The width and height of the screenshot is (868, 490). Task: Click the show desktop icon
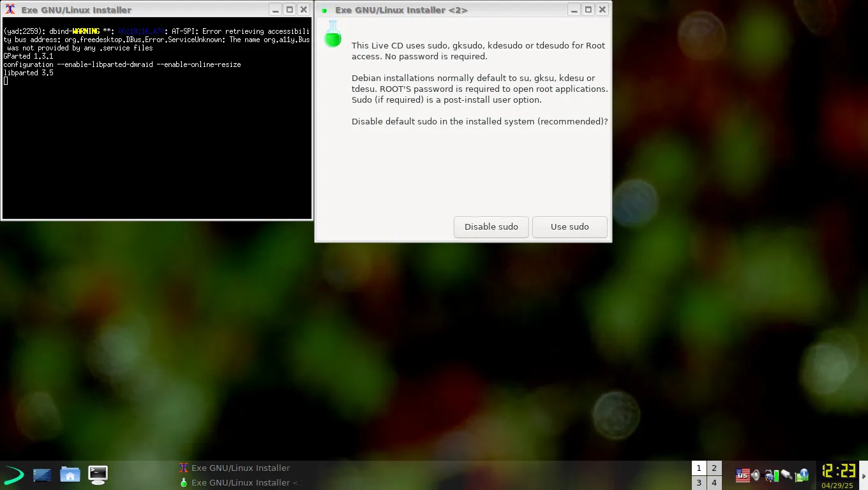pyautogui.click(x=42, y=475)
